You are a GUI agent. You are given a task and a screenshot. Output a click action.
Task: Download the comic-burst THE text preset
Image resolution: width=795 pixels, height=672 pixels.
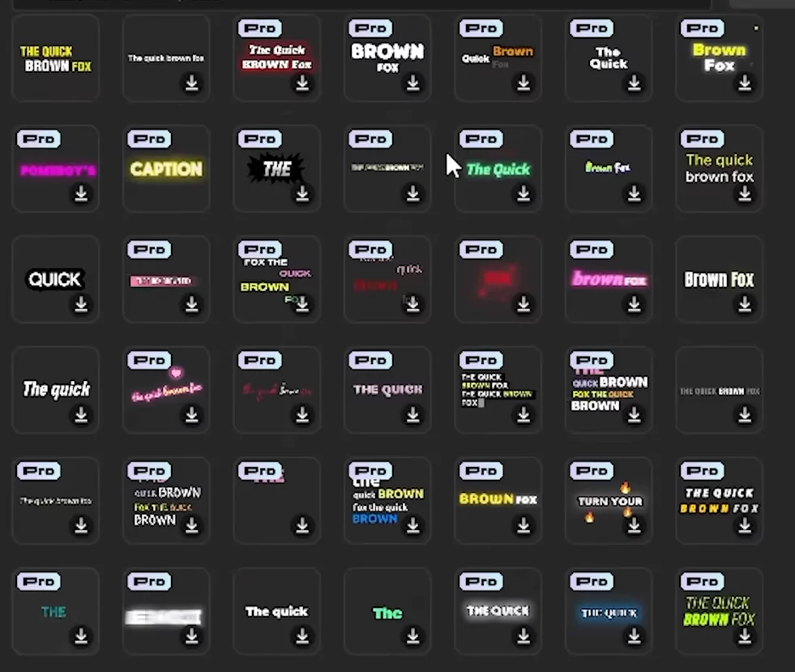tap(302, 194)
